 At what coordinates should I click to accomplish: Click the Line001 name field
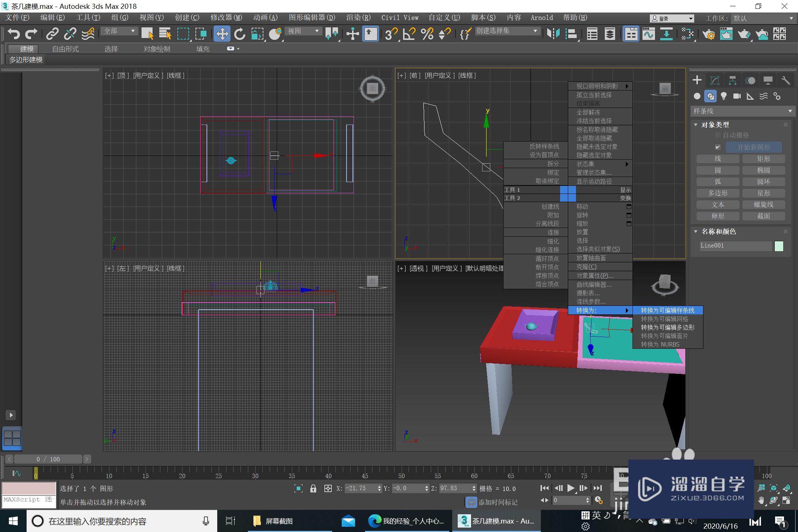point(735,246)
